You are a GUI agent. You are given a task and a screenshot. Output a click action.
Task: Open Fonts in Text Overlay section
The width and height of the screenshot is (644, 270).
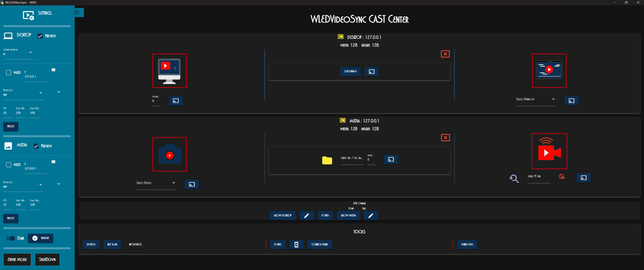pyautogui.click(x=325, y=215)
